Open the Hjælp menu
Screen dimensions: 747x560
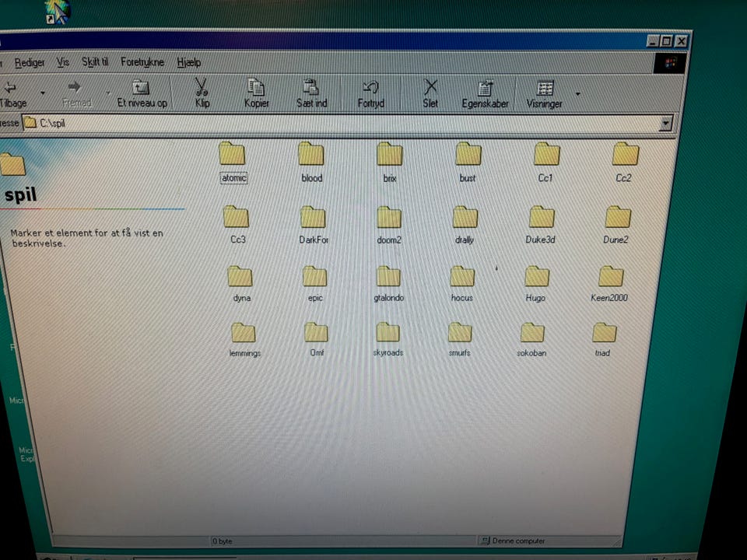tap(188, 62)
